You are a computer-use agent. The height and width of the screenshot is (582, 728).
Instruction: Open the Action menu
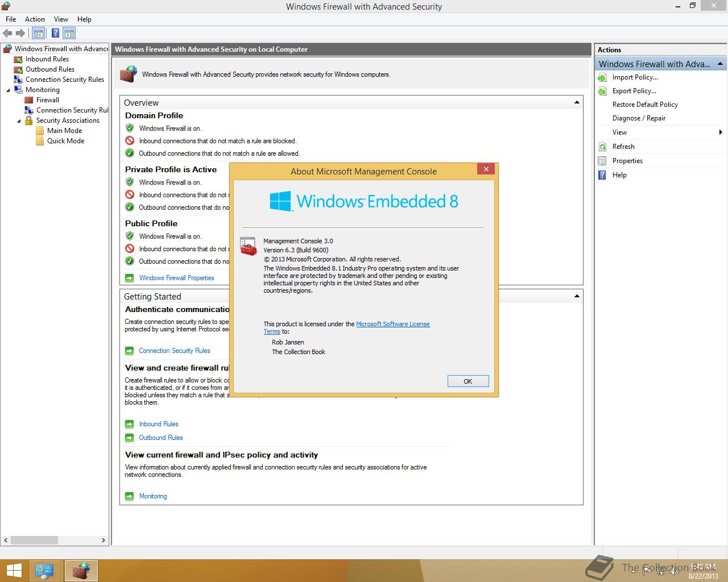tap(35, 19)
